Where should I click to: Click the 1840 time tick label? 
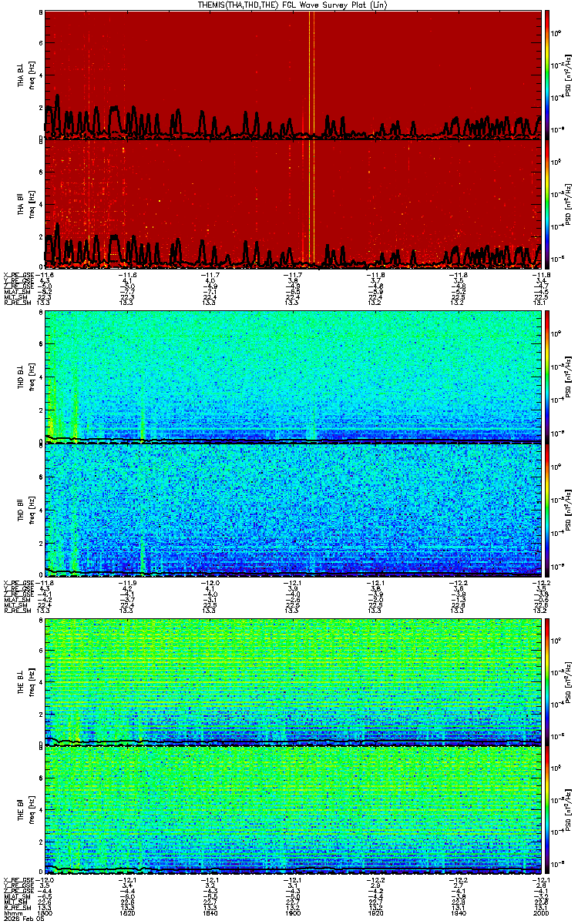coord(210,913)
